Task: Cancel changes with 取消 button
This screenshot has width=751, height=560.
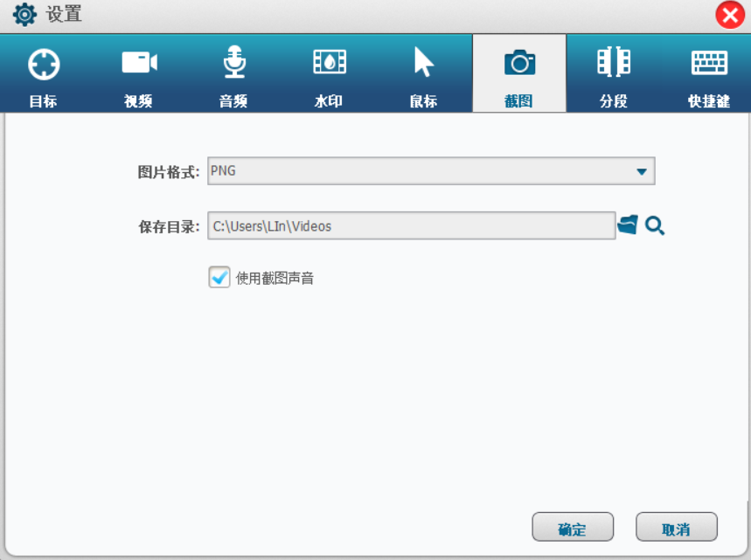Action: [x=677, y=527]
